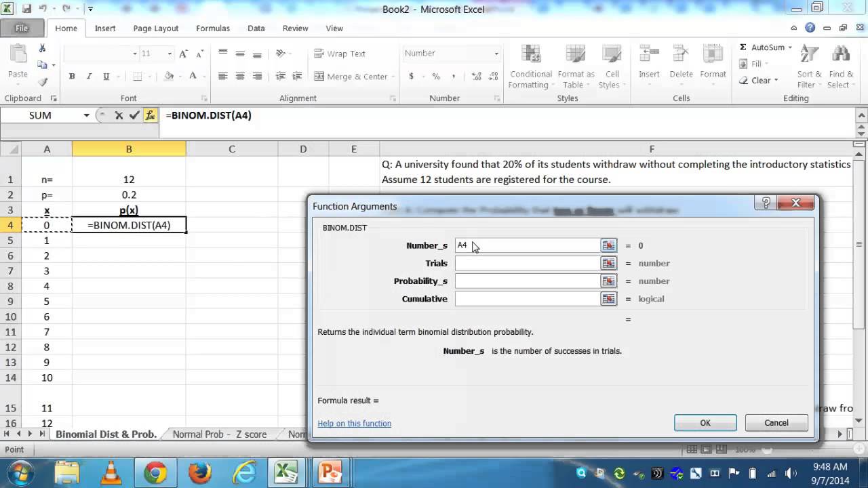Cancel formula entry with X icon

click(119, 115)
